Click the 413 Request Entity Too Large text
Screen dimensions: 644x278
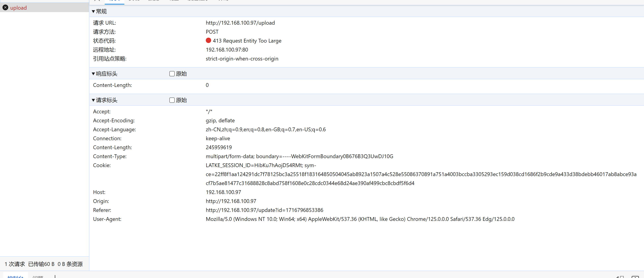[x=247, y=41]
